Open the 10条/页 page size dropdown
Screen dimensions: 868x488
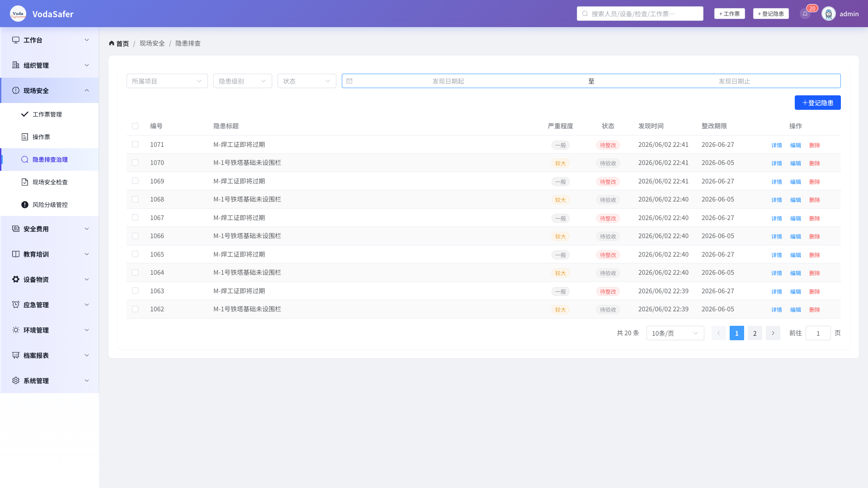pos(675,333)
